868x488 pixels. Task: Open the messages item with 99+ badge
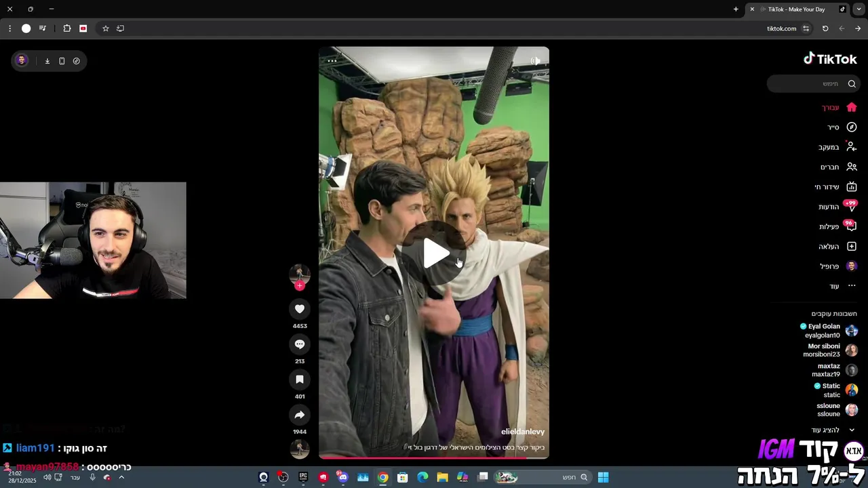click(837, 207)
